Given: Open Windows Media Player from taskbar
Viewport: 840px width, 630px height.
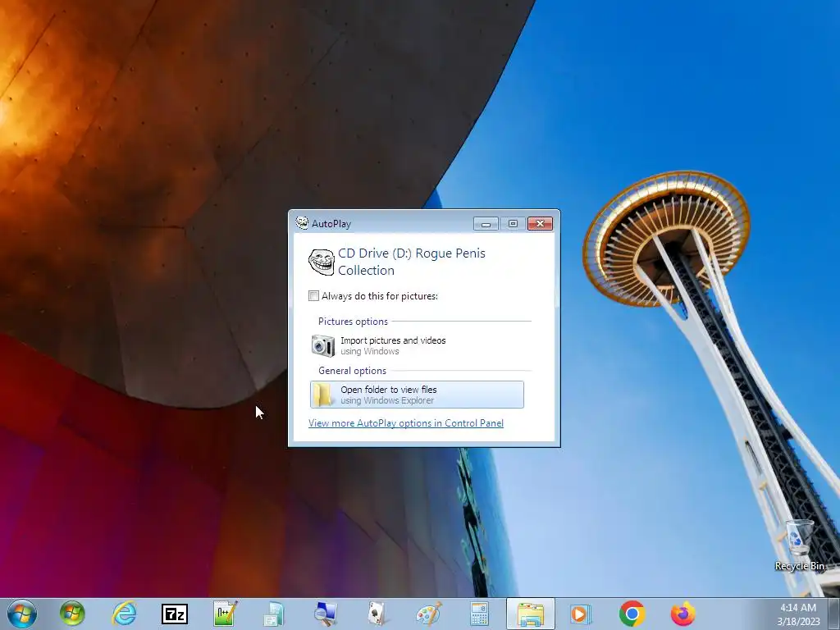Looking at the screenshot, I should coord(581,614).
